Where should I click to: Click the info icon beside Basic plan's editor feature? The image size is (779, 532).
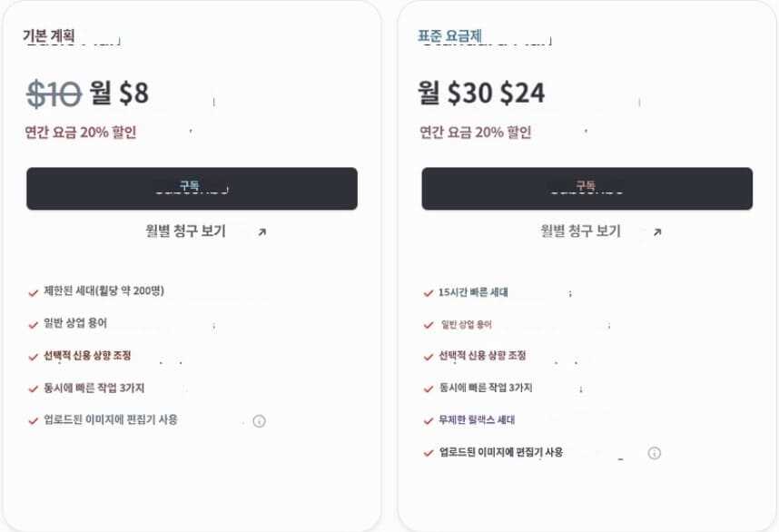coord(260,420)
